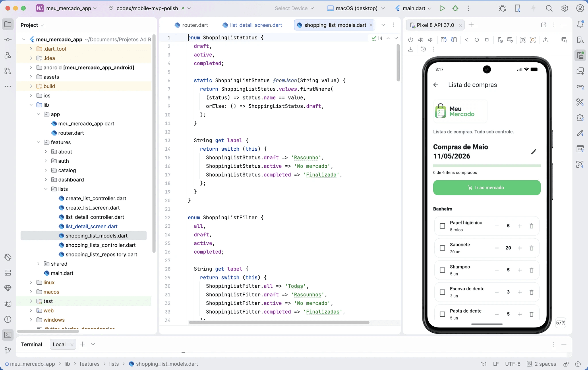Check the Sabonete checkbox
588x370 pixels.
coord(442,248)
